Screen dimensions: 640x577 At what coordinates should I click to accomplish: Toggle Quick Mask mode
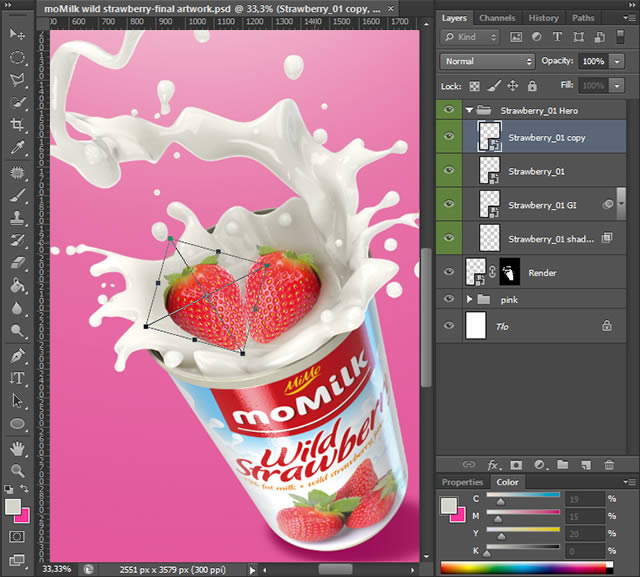click(17, 537)
